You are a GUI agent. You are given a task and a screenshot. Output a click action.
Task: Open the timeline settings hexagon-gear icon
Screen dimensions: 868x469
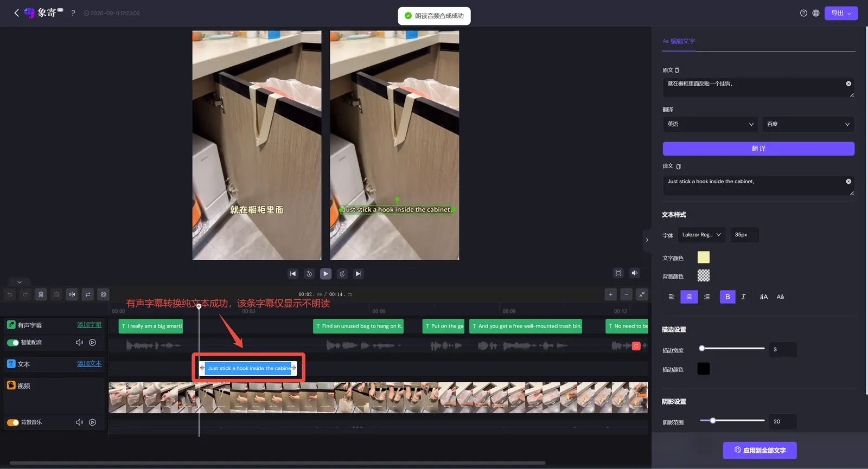tap(104, 294)
